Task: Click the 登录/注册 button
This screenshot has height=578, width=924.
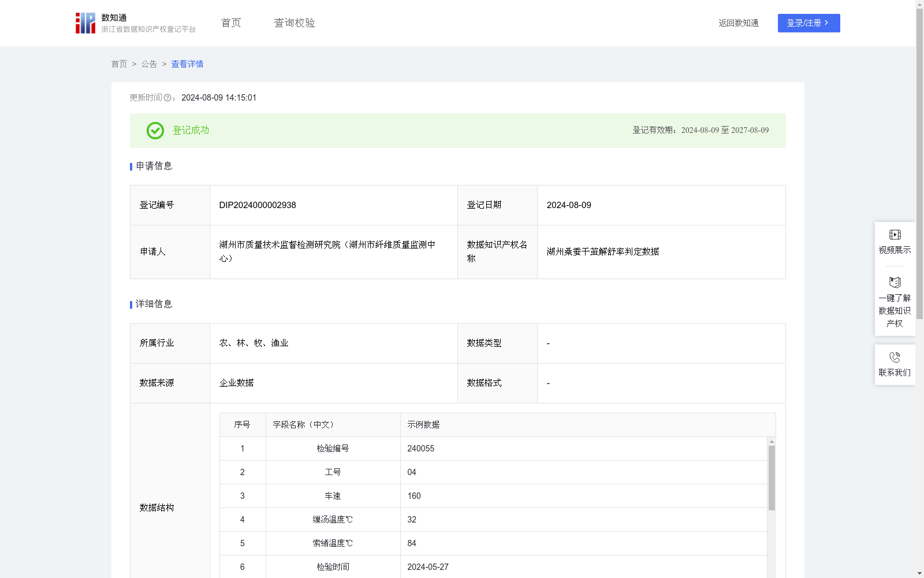Action: coord(808,23)
